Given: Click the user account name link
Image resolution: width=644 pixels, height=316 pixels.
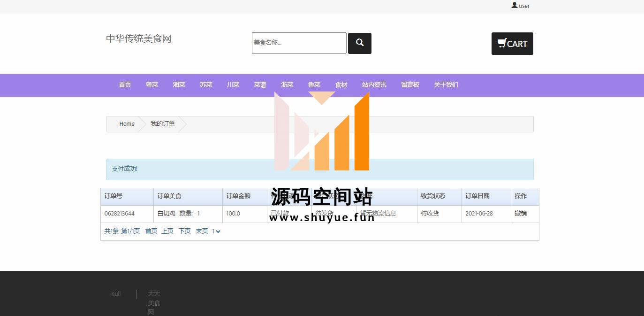Looking at the screenshot, I should [524, 6].
